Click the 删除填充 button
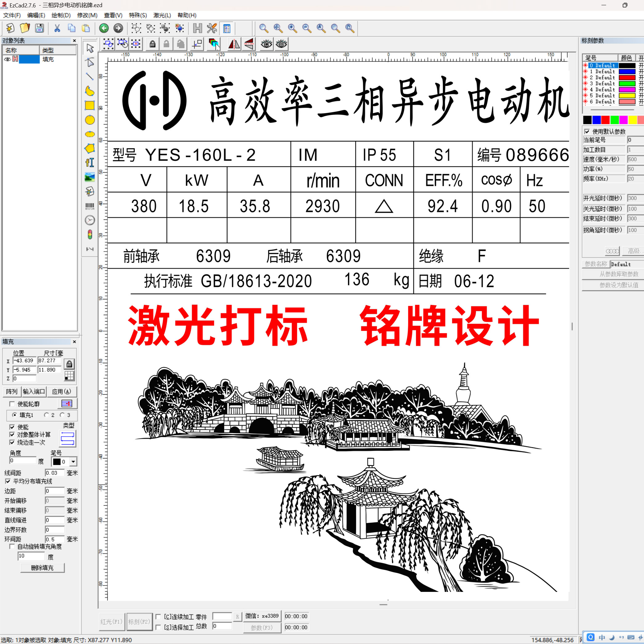 [42, 568]
